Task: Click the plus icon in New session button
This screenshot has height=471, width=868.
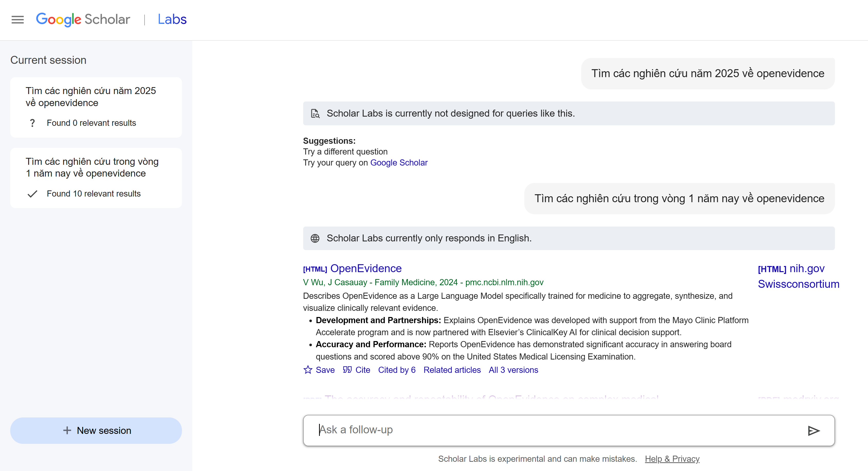Action: [x=67, y=431]
